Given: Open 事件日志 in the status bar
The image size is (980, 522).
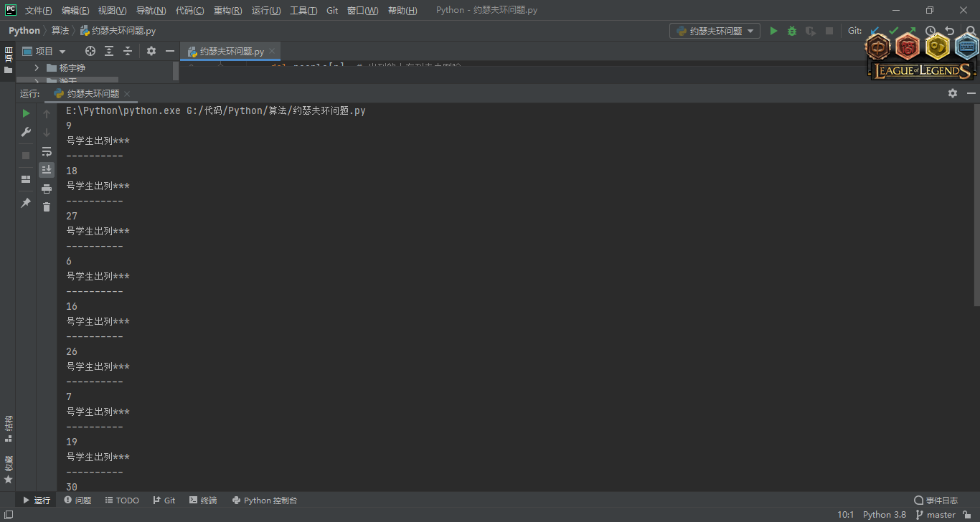Looking at the screenshot, I should coord(936,500).
